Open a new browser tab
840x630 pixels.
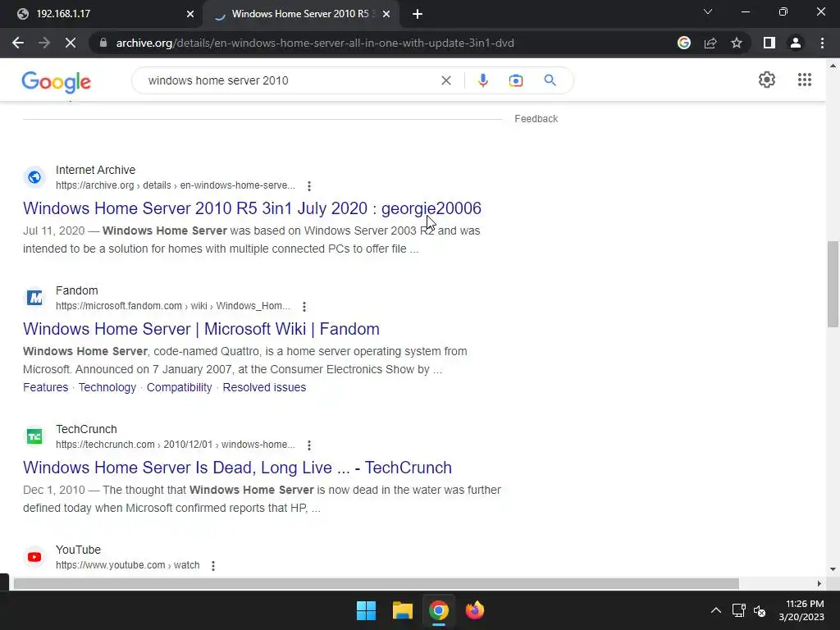pos(418,14)
